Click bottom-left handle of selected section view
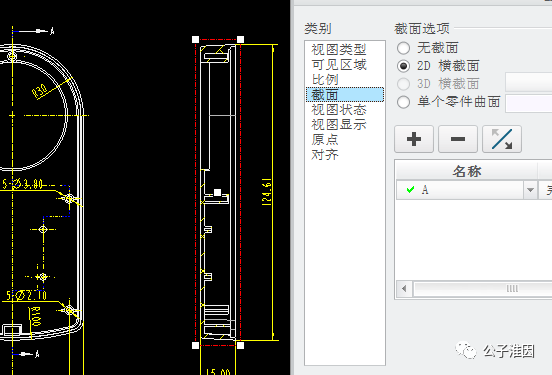Image resolution: width=552 pixels, height=375 pixels. coord(195,346)
